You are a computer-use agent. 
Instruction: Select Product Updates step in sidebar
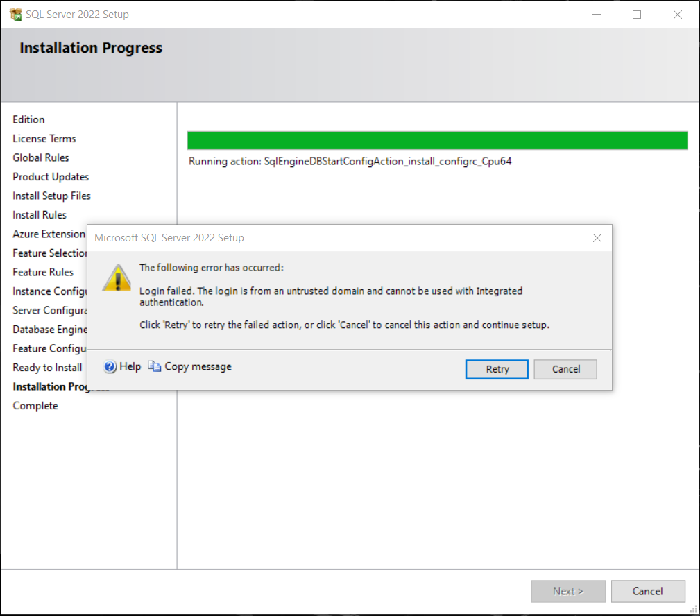(x=51, y=177)
